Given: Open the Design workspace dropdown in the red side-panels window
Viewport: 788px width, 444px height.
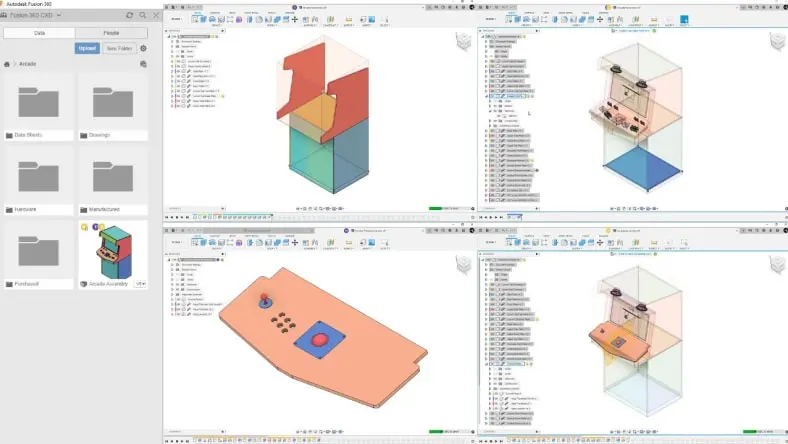Looking at the screenshot, I should 176,19.
